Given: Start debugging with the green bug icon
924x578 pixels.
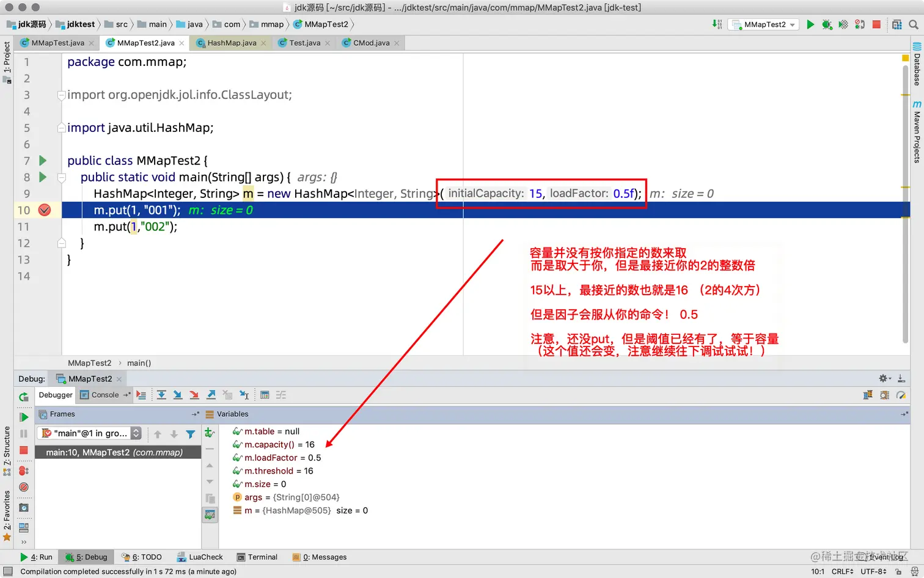Looking at the screenshot, I should click(x=827, y=24).
